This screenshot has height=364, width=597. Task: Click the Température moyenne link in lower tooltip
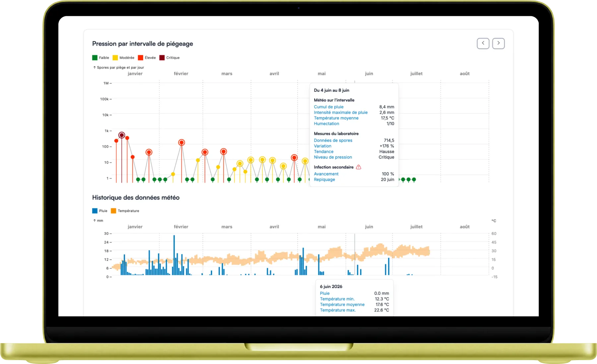pos(342,304)
